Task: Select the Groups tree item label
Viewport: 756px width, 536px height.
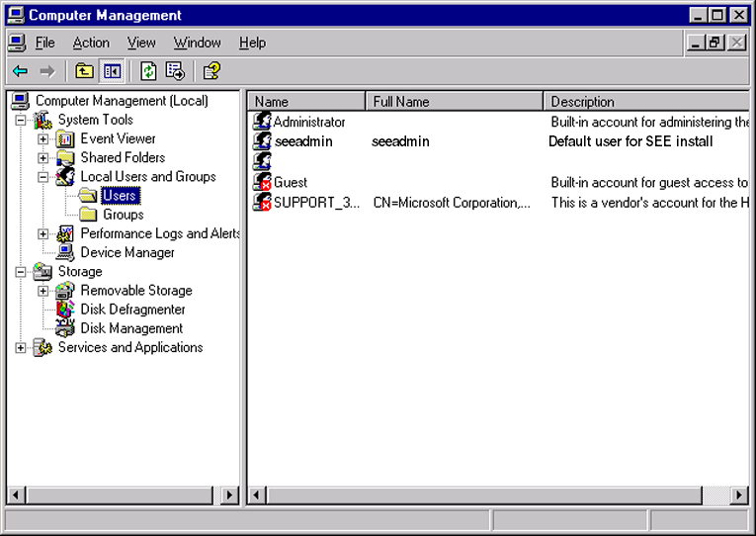Action: coord(123,215)
